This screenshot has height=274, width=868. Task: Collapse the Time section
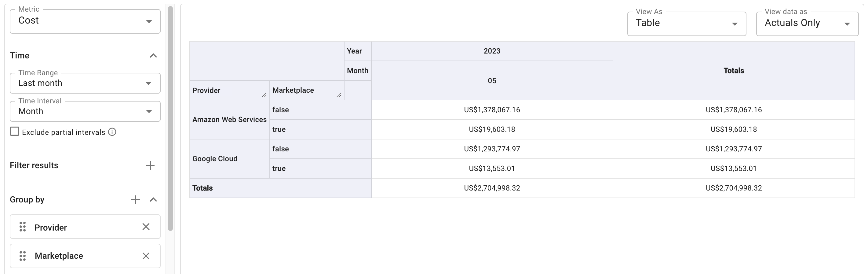pyautogui.click(x=154, y=55)
